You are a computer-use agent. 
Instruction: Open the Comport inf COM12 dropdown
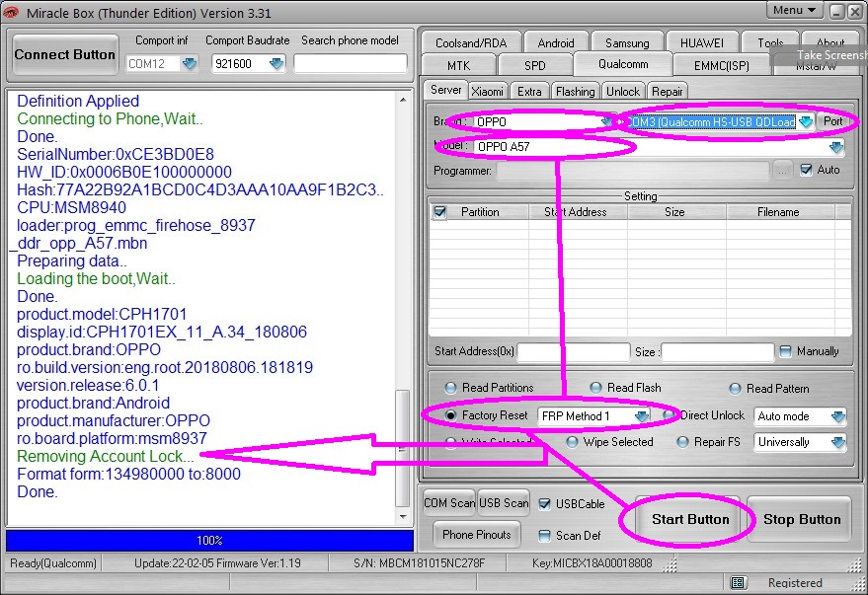coord(190,63)
